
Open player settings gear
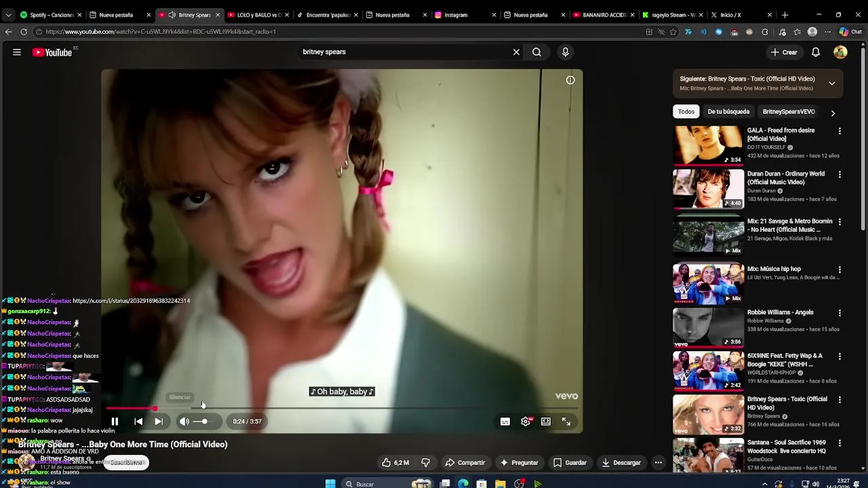pos(526,422)
